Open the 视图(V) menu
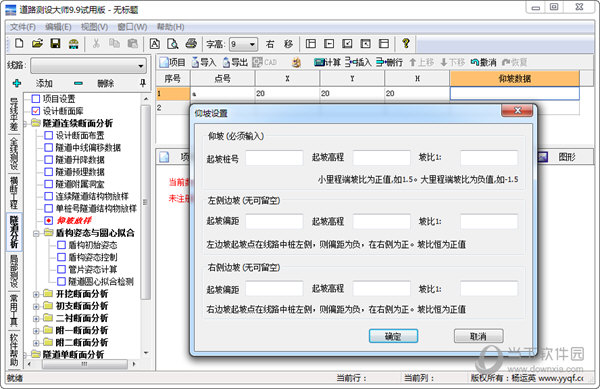This screenshot has height=389, width=600. pos(94,27)
